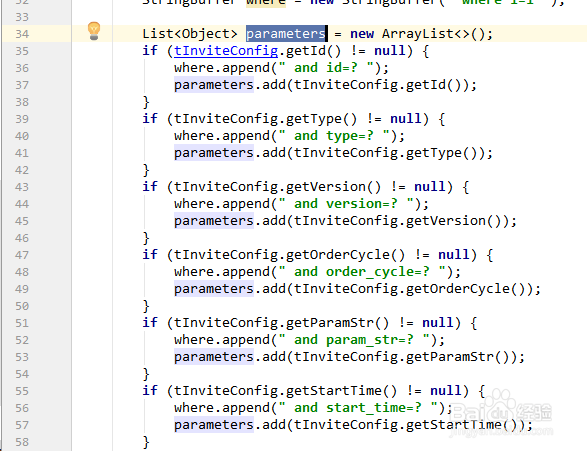Click 'ArrayList<>()' on line 34
Viewport: 587px width, 451px height.
[x=433, y=34]
